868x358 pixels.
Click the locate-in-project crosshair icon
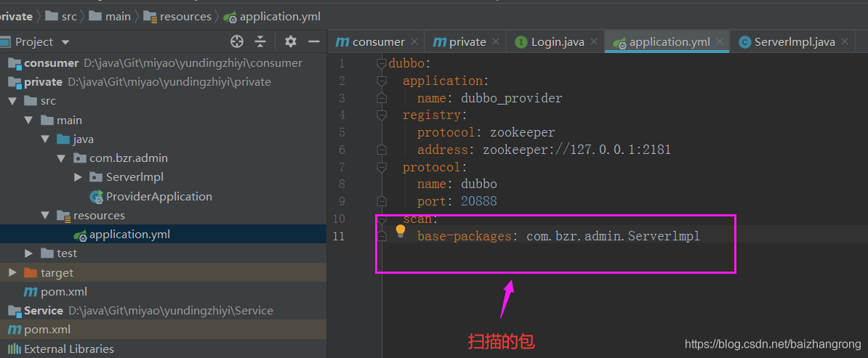coord(237,41)
